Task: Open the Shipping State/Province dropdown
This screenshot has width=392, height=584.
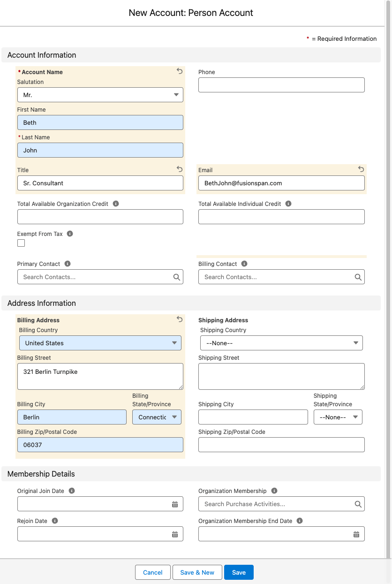Action: coord(338,417)
